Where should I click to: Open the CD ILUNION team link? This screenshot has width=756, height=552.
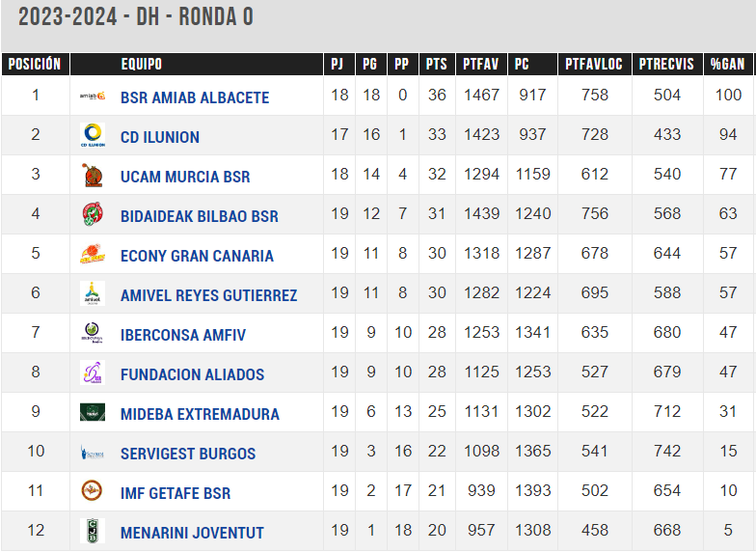click(160, 137)
